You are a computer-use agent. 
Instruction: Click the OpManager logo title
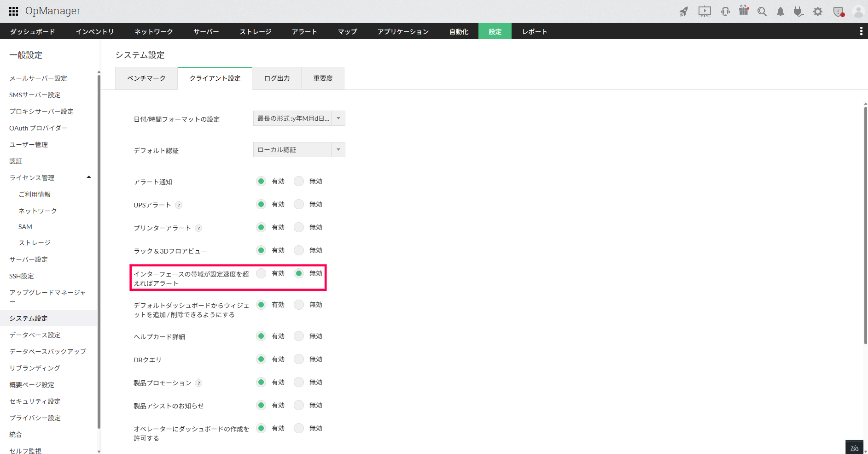point(53,11)
